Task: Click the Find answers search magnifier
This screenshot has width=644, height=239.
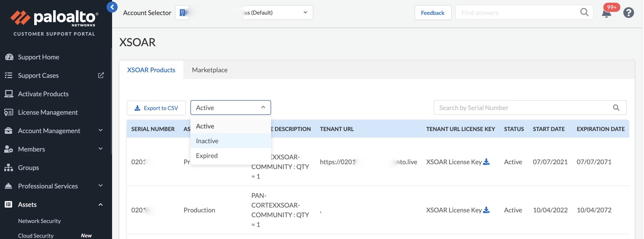Action: [x=584, y=12]
